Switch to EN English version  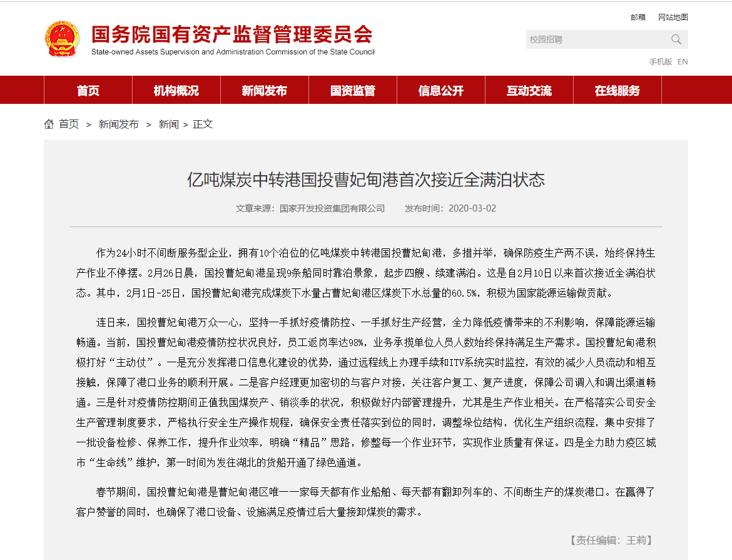click(x=683, y=61)
